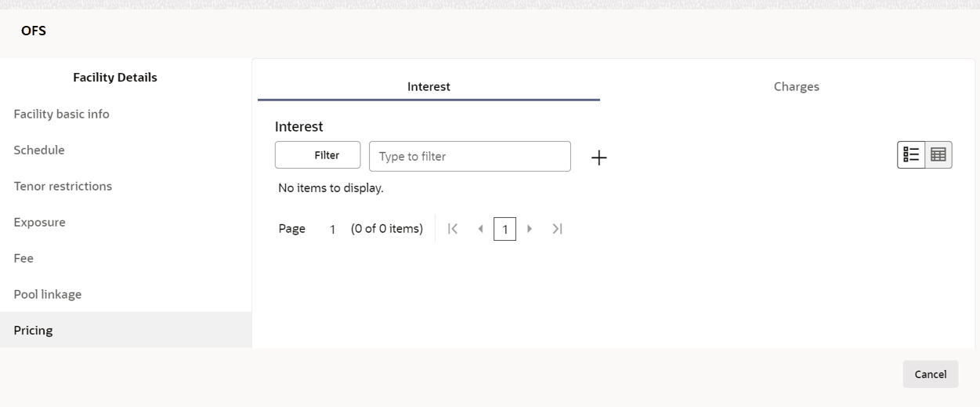This screenshot has width=980, height=407.
Task: Jump to last page of results
Action: click(x=557, y=229)
